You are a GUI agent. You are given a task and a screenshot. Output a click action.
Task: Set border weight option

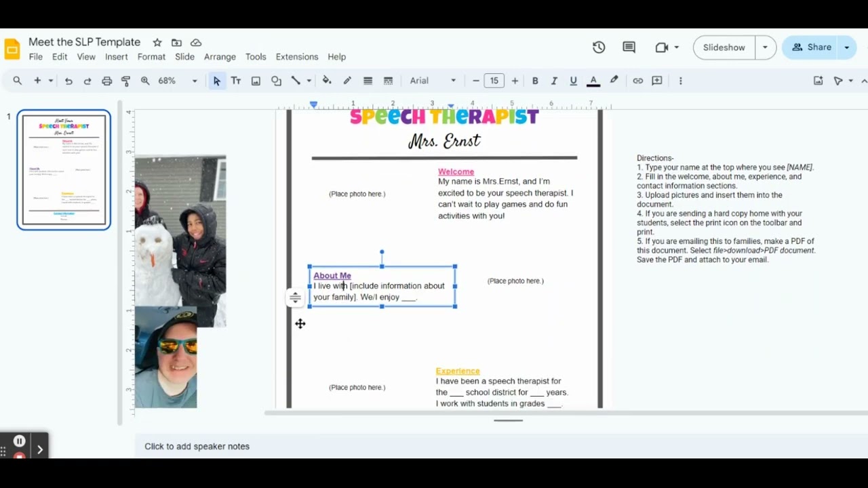pyautogui.click(x=368, y=81)
